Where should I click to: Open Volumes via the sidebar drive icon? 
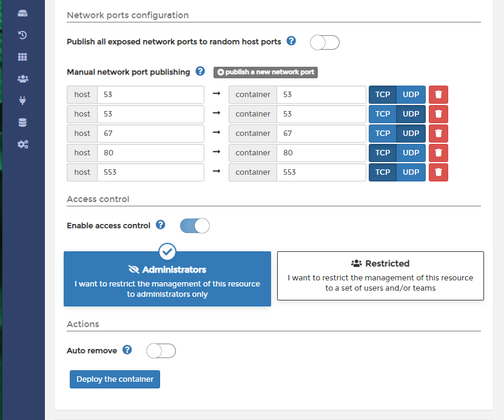click(22, 13)
